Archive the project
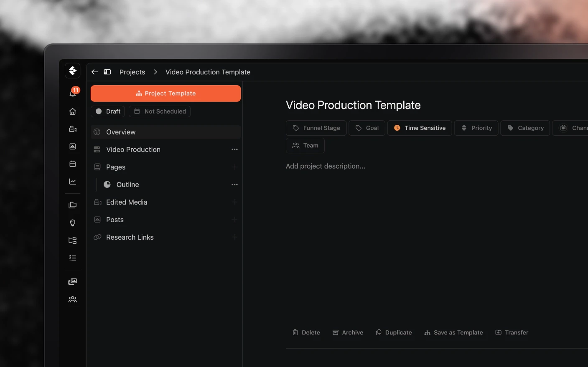The height and width of the screenshot is (367, 588). [348, 333]
